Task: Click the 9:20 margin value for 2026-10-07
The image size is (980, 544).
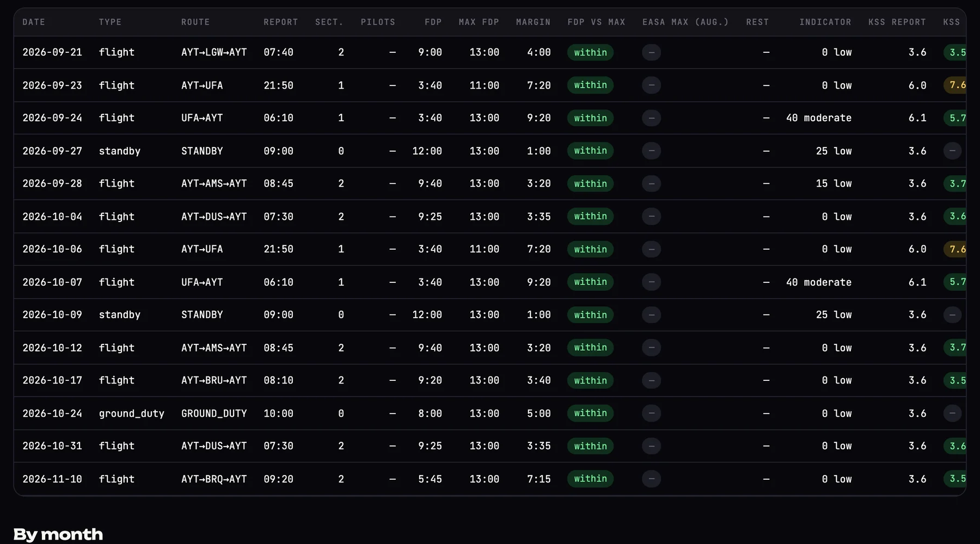Action: click(x=539, y=282)
